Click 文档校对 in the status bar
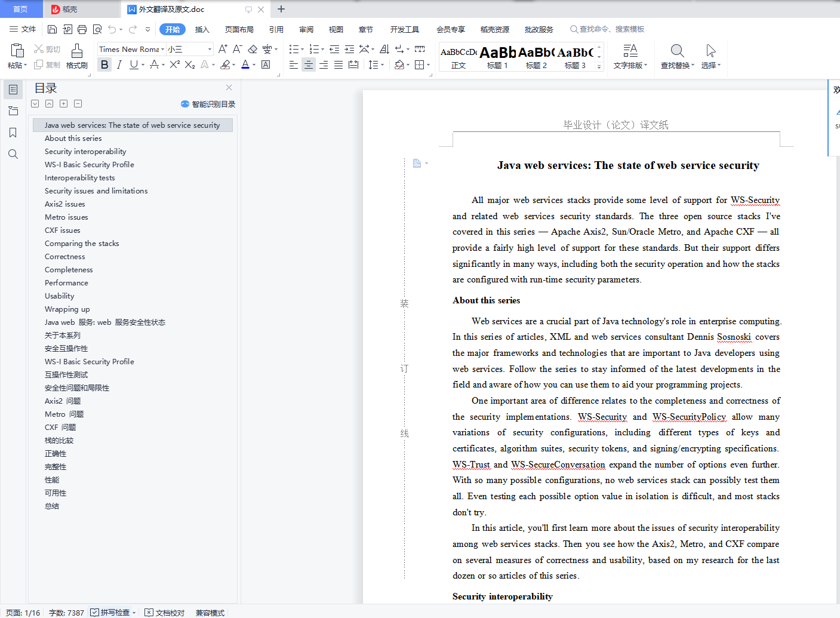The image size is (840, 618). 165,613
